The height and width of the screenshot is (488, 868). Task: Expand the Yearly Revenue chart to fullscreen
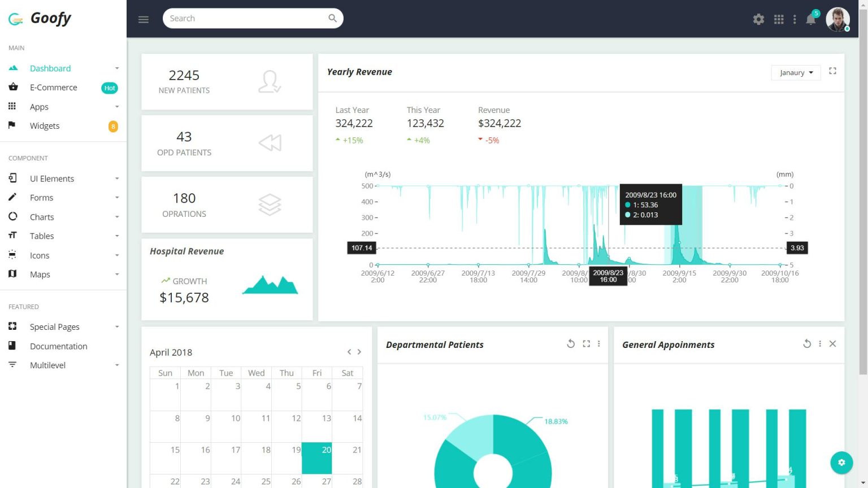point(832,71)
